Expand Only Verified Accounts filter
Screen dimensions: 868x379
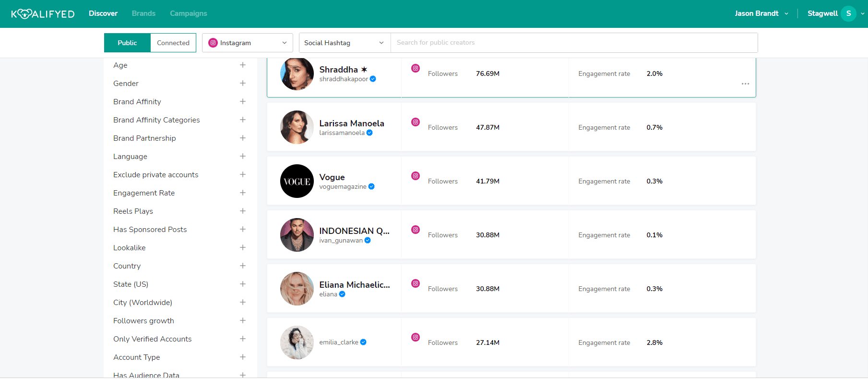(243, 339)
